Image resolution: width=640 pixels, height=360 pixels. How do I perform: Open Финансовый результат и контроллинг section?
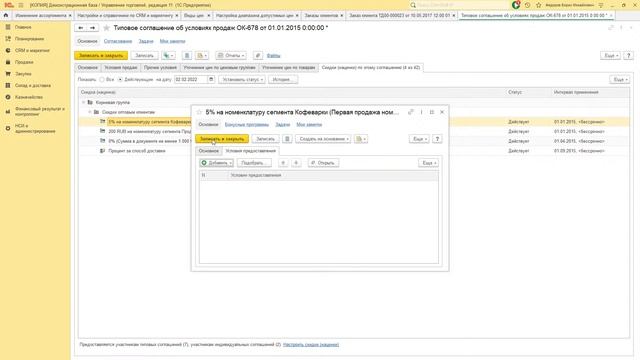tap(40, 111)
